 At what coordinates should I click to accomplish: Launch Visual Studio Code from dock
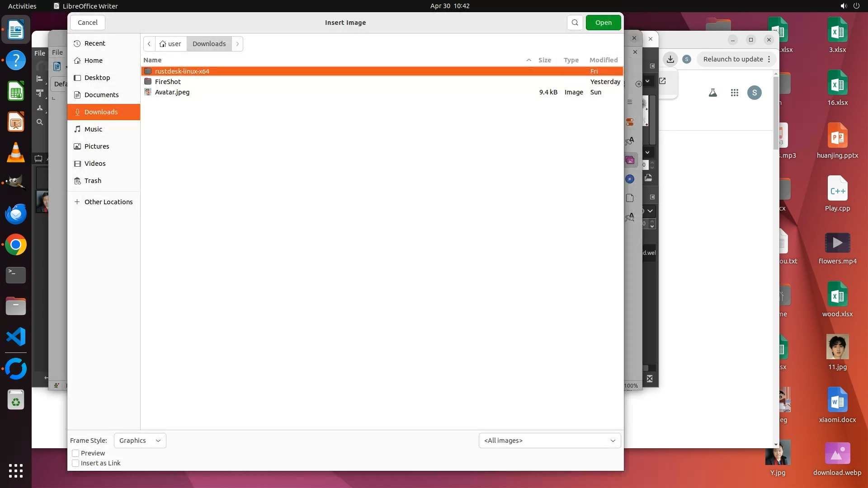16,337
